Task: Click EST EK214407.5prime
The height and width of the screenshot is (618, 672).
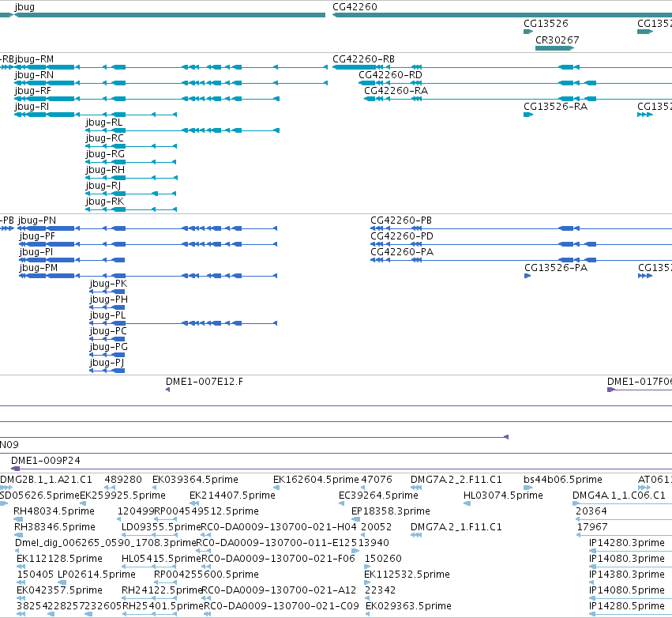Action: 232,496
